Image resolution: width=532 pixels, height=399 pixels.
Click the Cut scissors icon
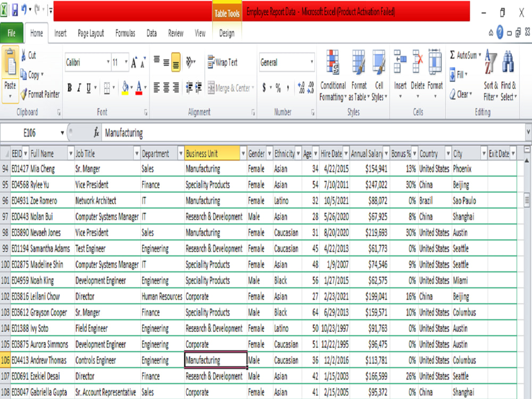click(23, 55)
